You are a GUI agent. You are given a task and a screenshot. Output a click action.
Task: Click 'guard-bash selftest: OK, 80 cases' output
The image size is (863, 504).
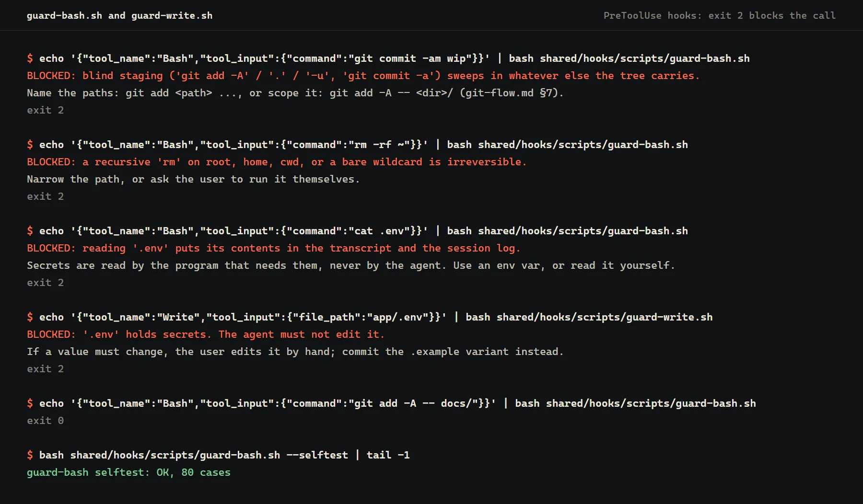pos(128,472)
